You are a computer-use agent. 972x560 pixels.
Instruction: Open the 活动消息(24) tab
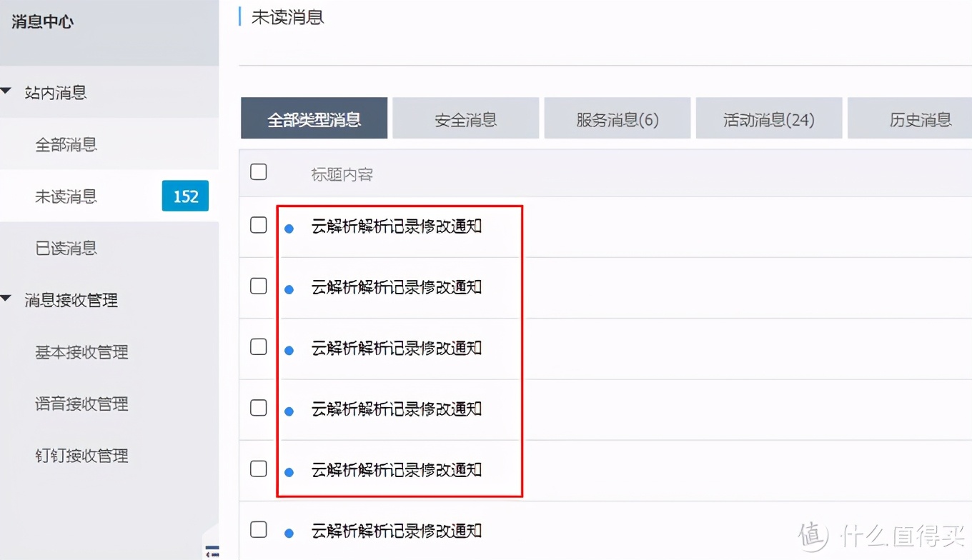768,119
